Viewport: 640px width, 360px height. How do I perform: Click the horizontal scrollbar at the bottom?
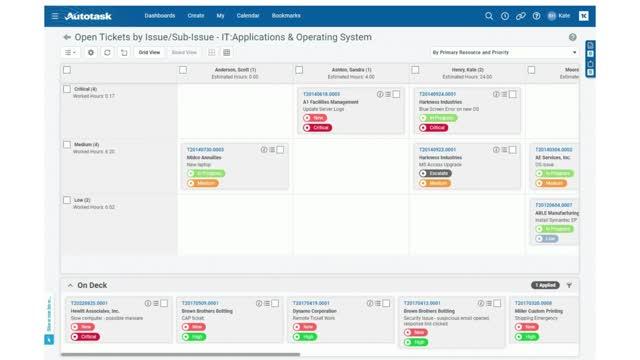click(x=180, y=355)
